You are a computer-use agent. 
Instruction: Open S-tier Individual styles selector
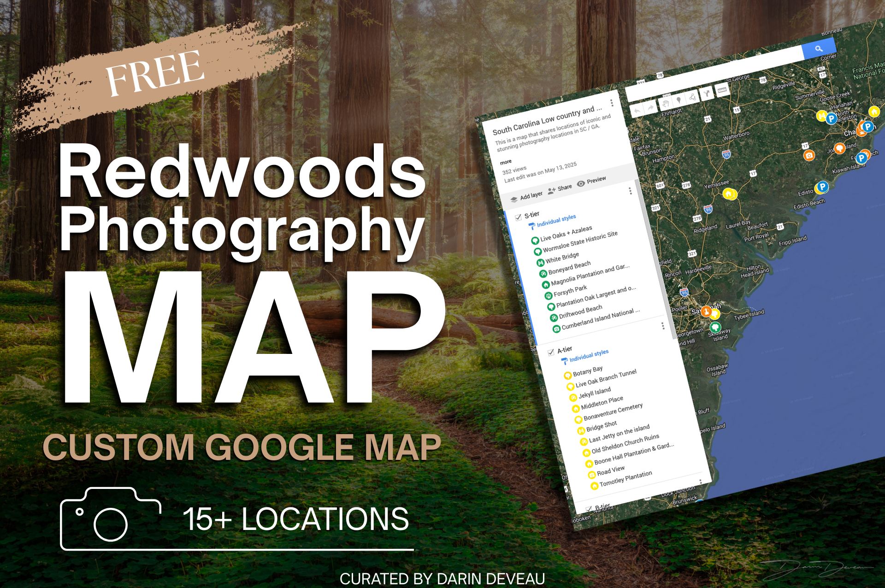[x=552, y=222]
